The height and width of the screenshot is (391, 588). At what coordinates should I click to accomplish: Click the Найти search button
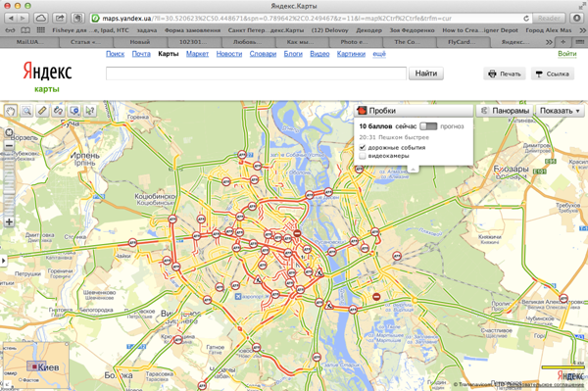426,73
